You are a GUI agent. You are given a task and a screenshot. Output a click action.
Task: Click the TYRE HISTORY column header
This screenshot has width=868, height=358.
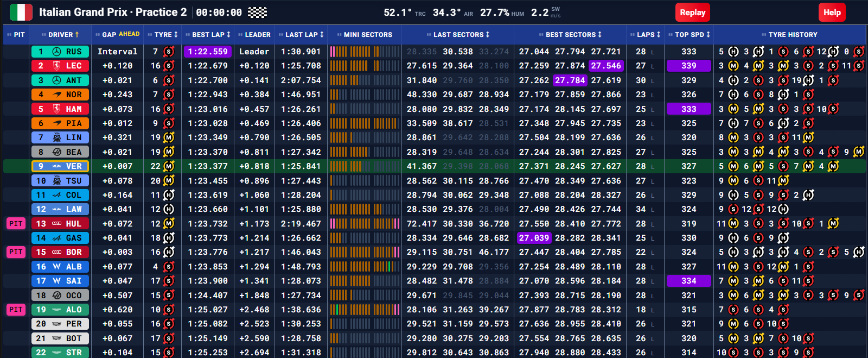pyautogui.click(x=789, y=34)
